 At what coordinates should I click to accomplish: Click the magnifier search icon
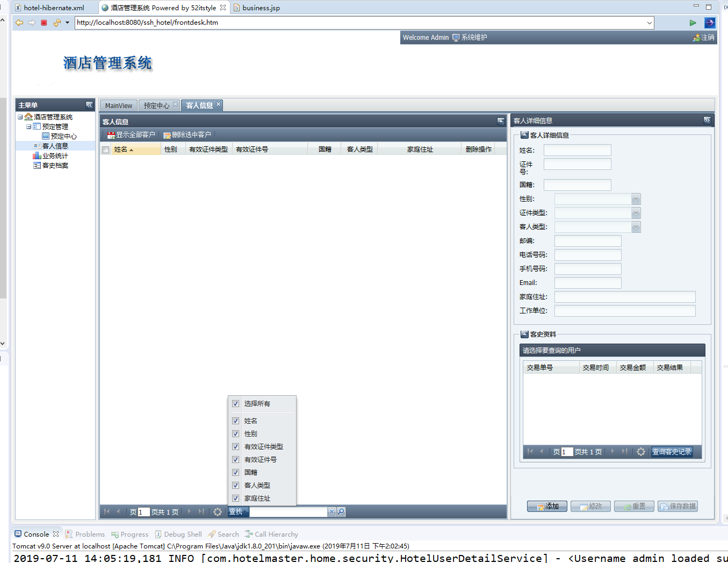(x=341, y=512)
